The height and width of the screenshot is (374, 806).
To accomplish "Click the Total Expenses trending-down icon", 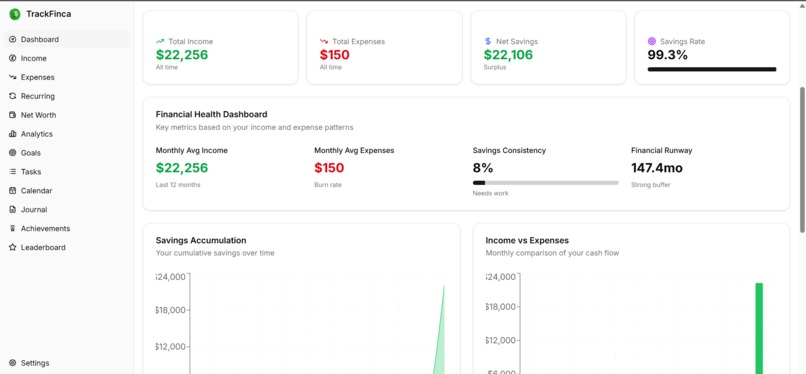I will pyautogui.click(x=324, y=41).
